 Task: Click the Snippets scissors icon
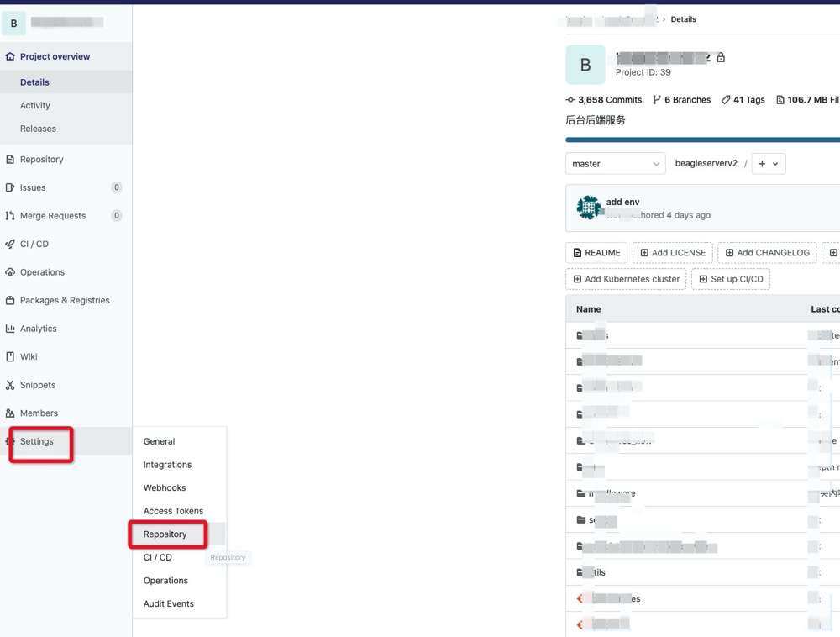[x=10, y=385]
